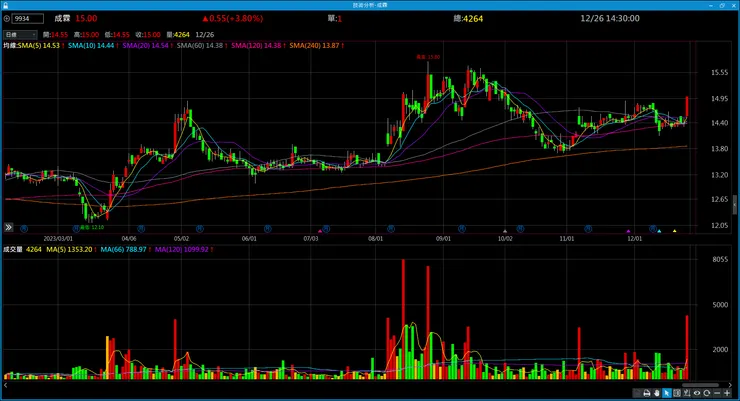Click the 12/01 date label on time axis

pos(634,238)
